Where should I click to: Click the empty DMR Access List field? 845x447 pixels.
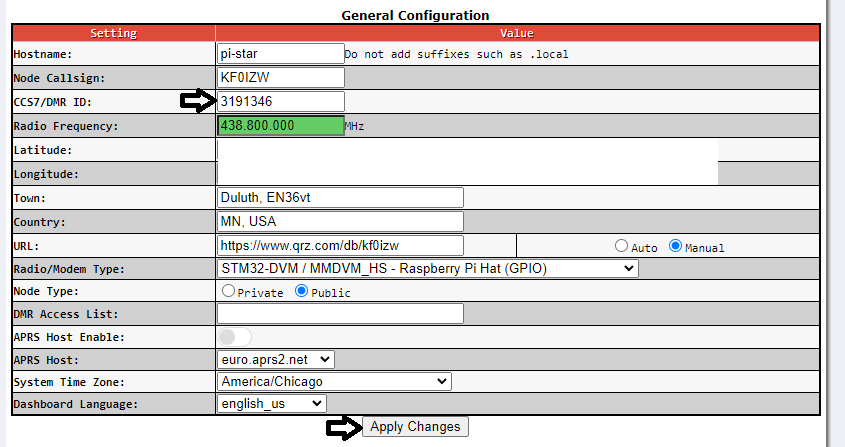click(x=340, y=314)
